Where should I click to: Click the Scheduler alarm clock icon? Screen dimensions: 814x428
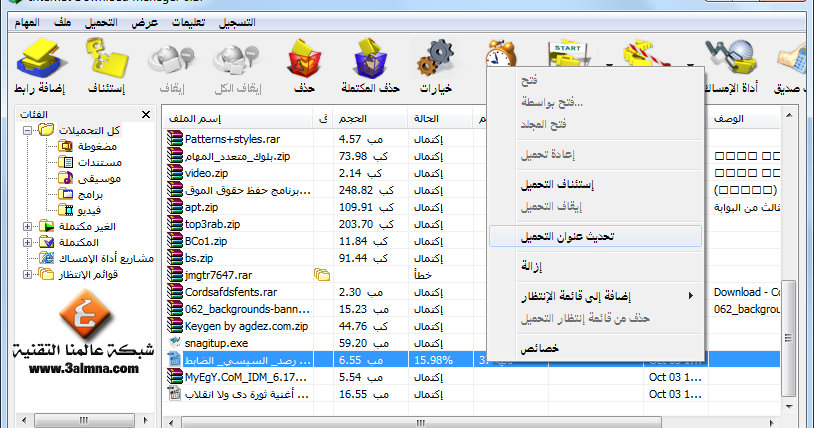[x=501, y=53]
